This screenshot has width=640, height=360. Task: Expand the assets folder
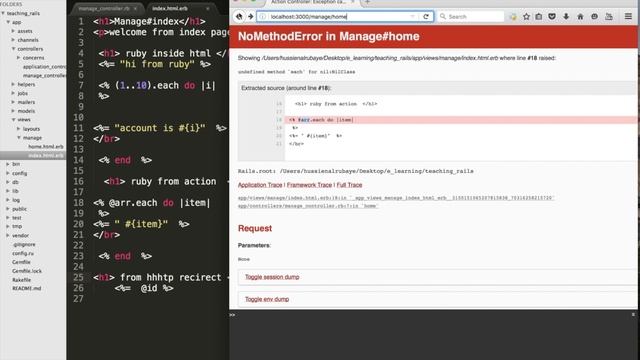click(13, 31)
